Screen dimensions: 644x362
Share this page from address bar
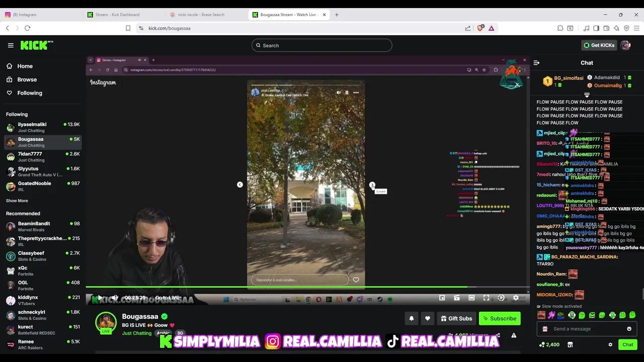[x=468, y=28]
